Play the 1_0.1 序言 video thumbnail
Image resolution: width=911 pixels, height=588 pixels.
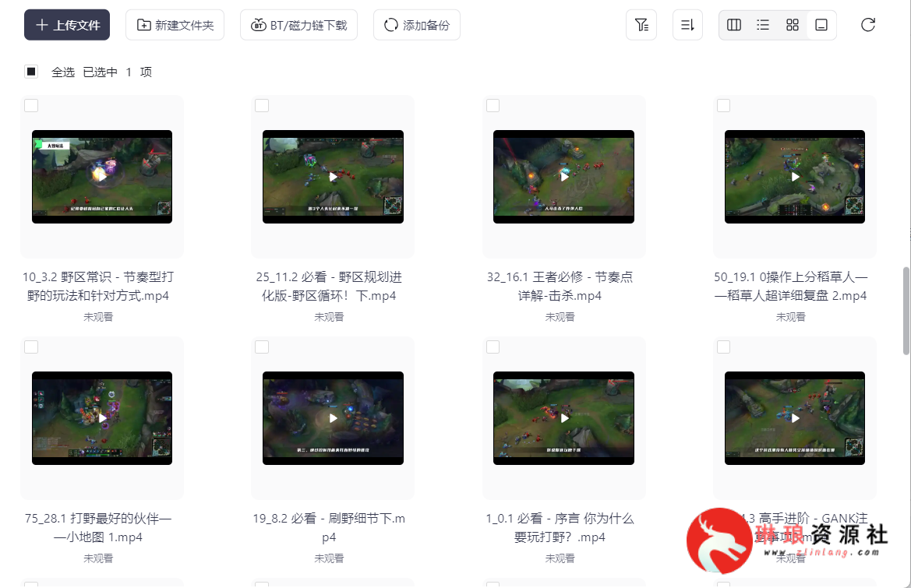(563, 418)
